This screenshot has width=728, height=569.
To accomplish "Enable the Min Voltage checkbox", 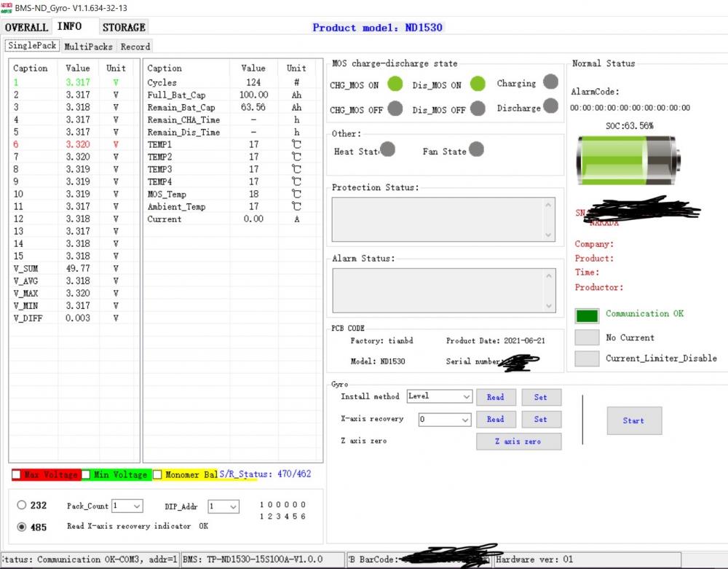I will click(x=86, y=474).
